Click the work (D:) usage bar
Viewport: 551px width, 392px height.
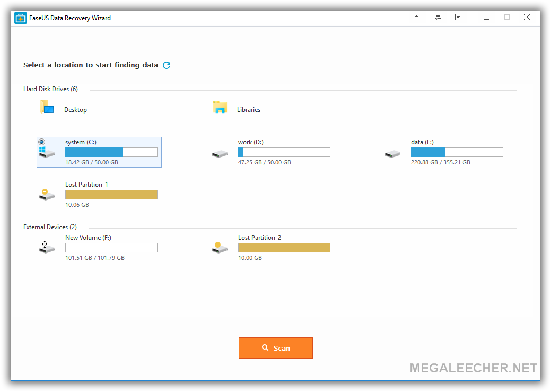coord(284,152)
